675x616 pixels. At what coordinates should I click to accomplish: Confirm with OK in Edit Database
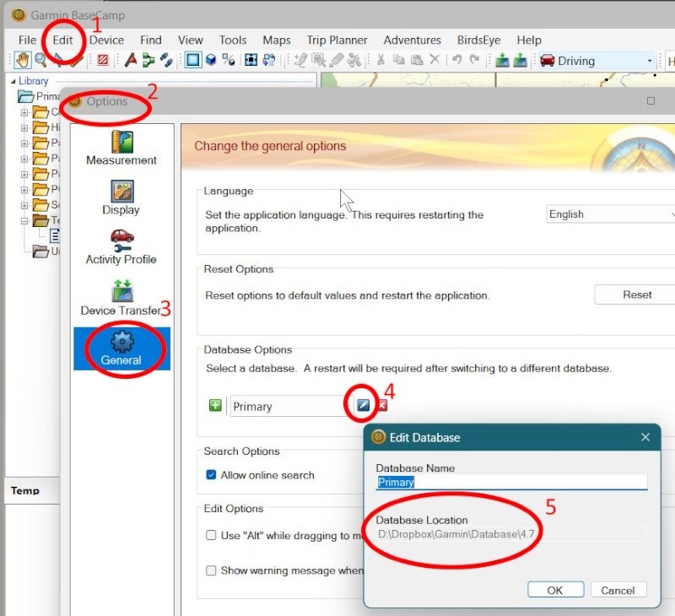[x=555, y=590]
